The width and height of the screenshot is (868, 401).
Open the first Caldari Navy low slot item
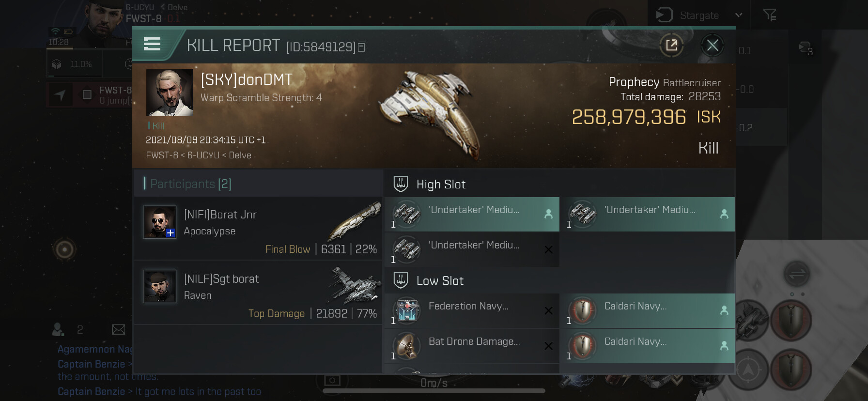click(x=648, y=310)
